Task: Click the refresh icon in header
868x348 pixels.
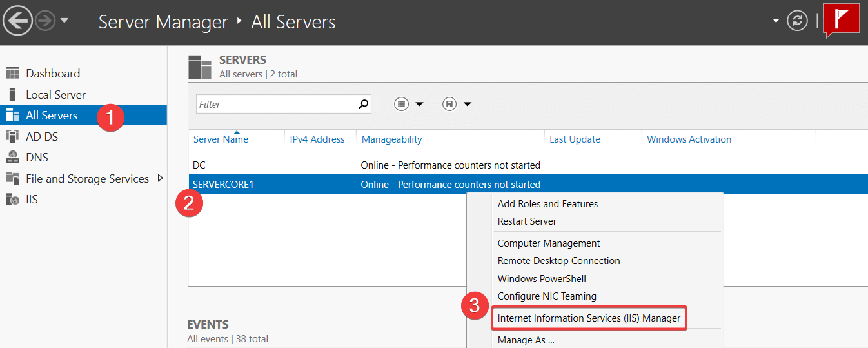Action: pos(798,21)
